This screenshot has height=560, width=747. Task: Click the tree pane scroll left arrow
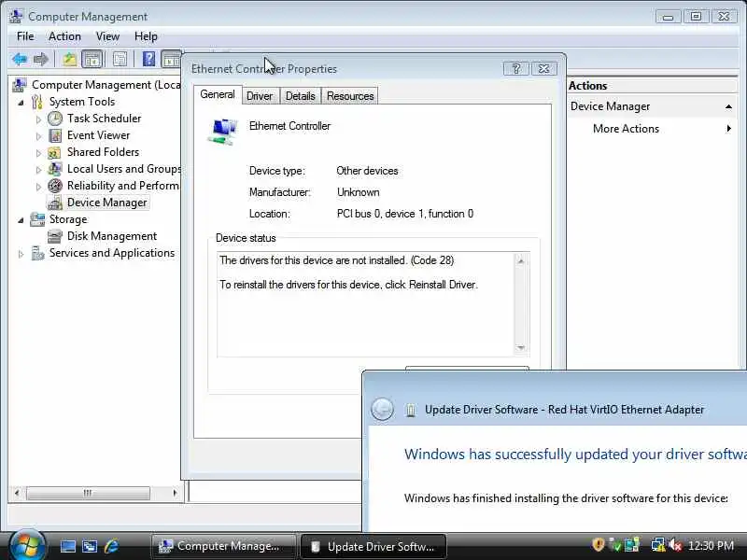17,493
